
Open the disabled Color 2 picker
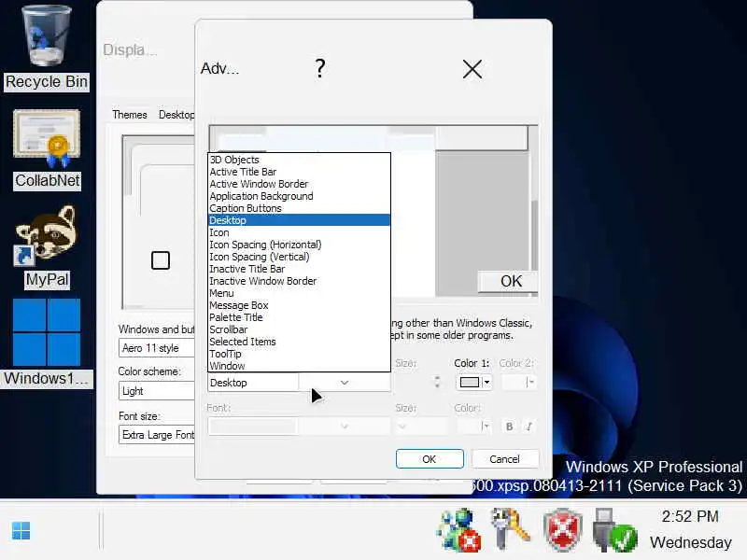(519, 382)
